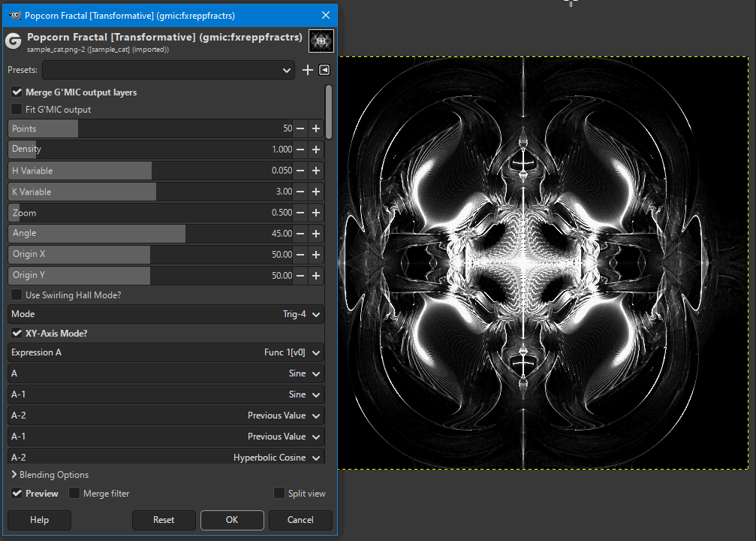
Task: Click the G'MIC logo icon
Action: click(14, 41)
